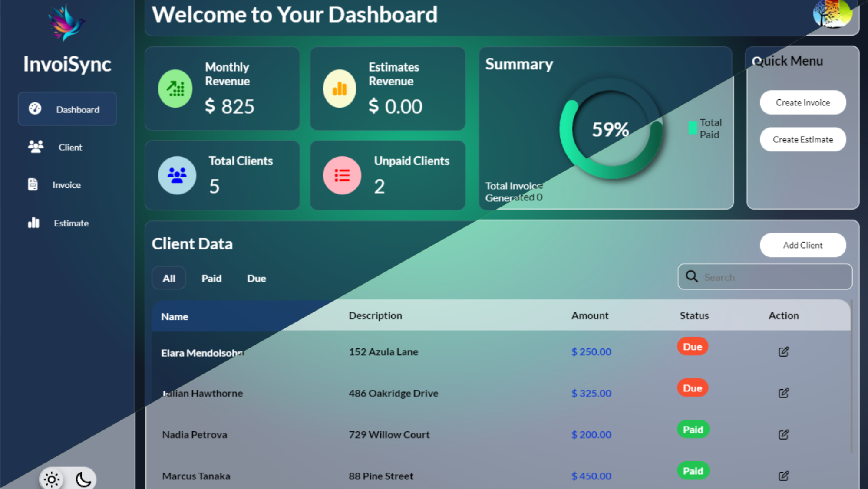Click the Total Paid legend swatch
Viewport: 868px width, 489px height.
[x=693, y=128]
